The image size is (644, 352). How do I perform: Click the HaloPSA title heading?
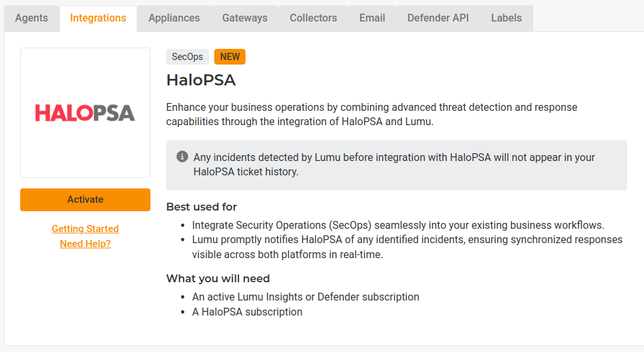coord(201,80)
